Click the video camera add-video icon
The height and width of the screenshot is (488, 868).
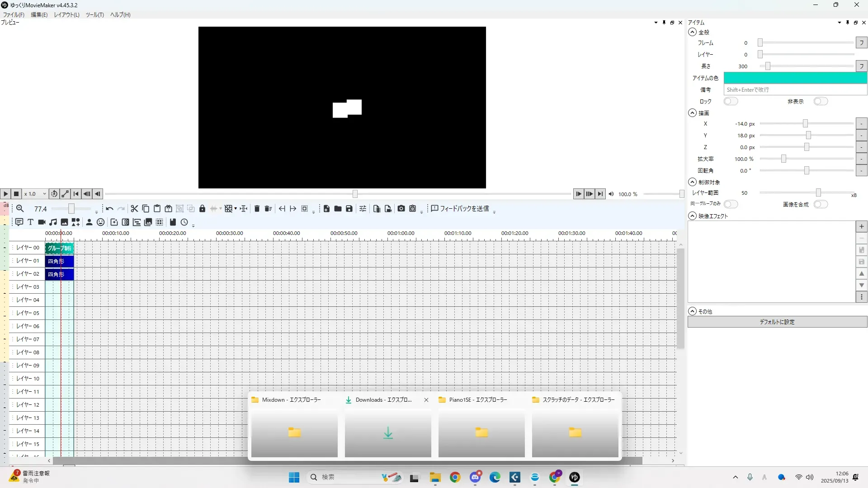(42, 222)
